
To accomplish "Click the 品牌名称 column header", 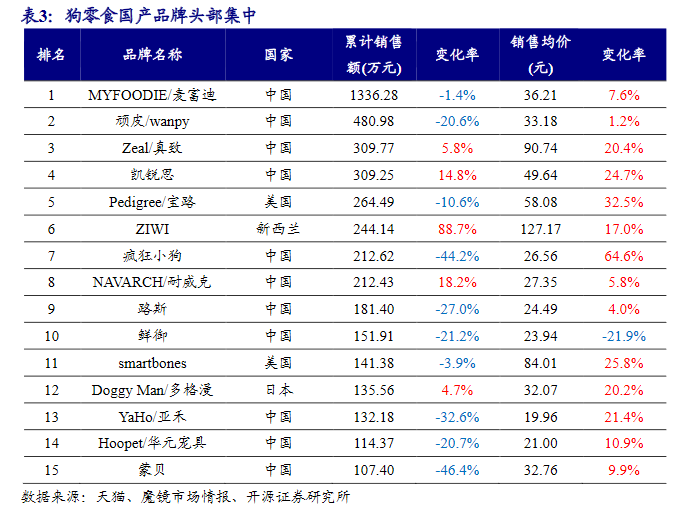I will [x=152, y=55].
